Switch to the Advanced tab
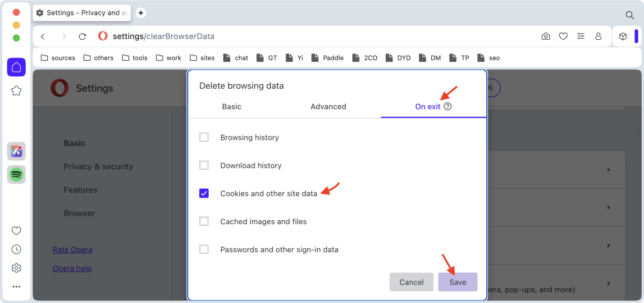The image size is (644, 303). (328, 107)
